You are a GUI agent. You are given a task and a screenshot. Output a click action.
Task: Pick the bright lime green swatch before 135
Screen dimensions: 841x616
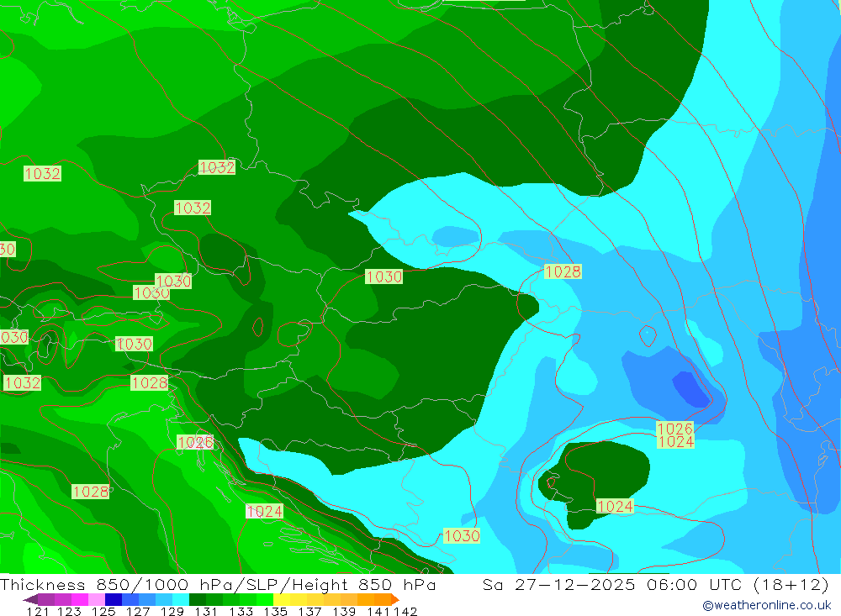pos(265,599)
